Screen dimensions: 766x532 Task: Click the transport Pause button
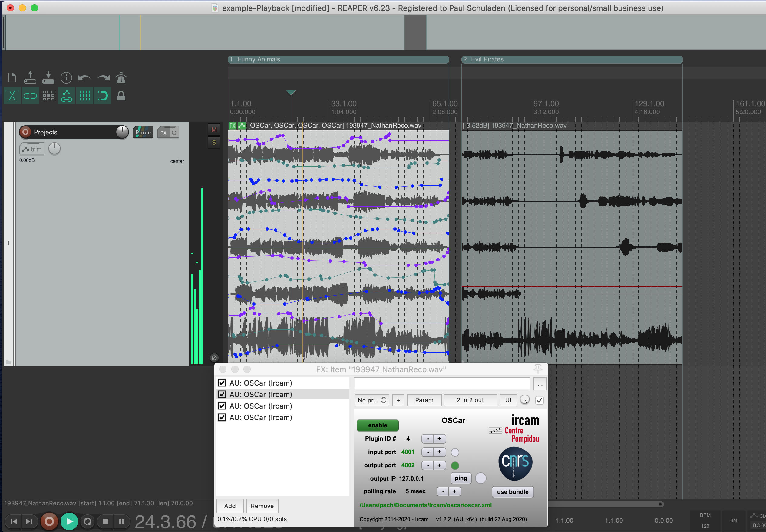[x=121, y=521]
